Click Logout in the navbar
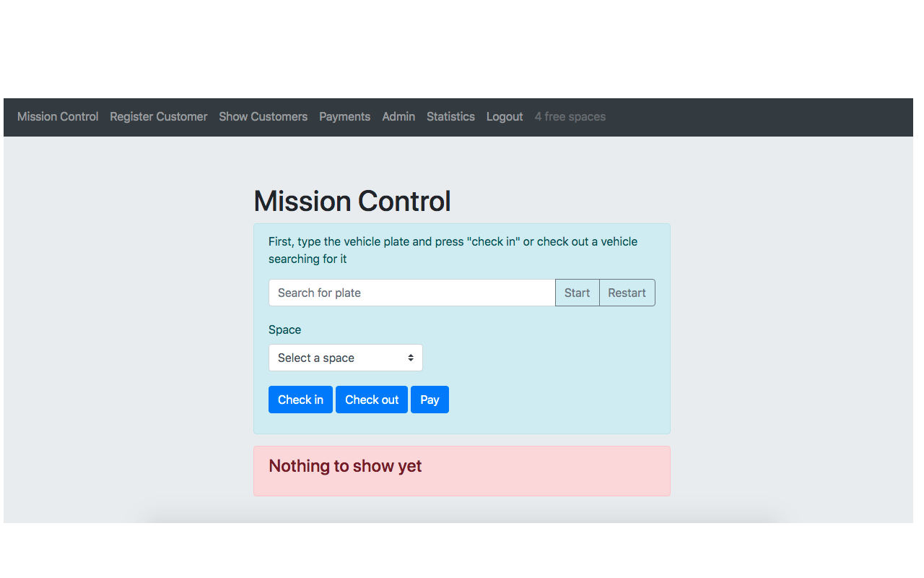 pos(504,116)
